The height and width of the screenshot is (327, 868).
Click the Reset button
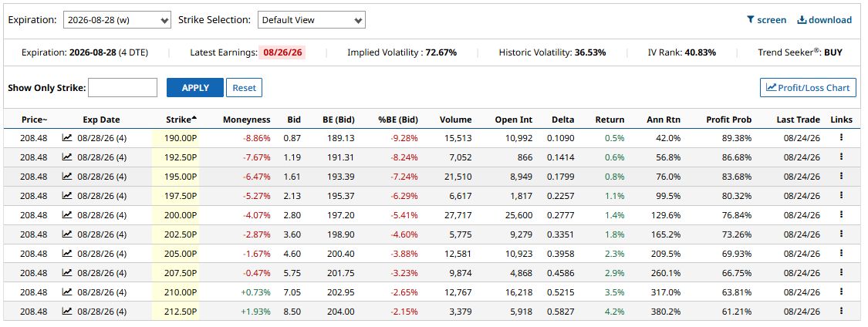(244, 87)
